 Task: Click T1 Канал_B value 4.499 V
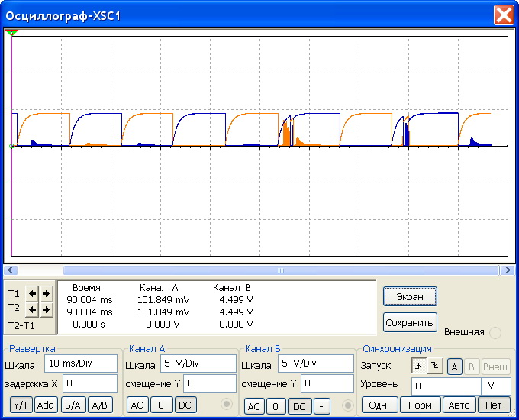(x=236, y=300)
